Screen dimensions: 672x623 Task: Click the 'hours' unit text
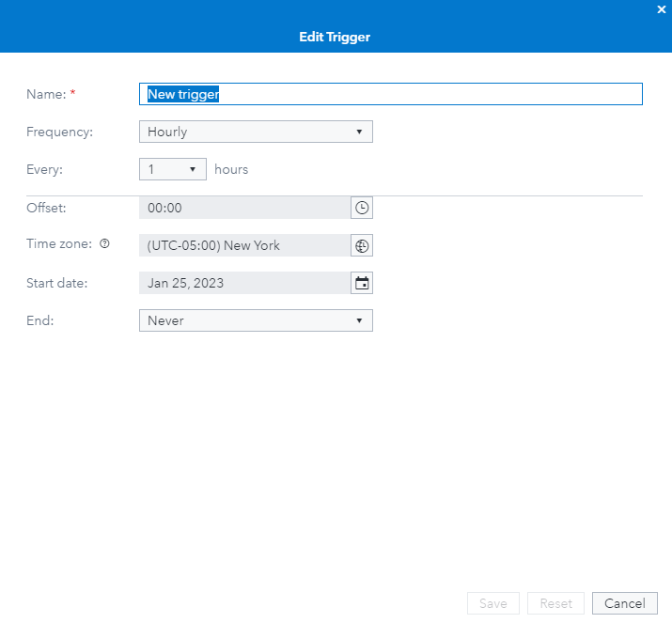point(231,169)
